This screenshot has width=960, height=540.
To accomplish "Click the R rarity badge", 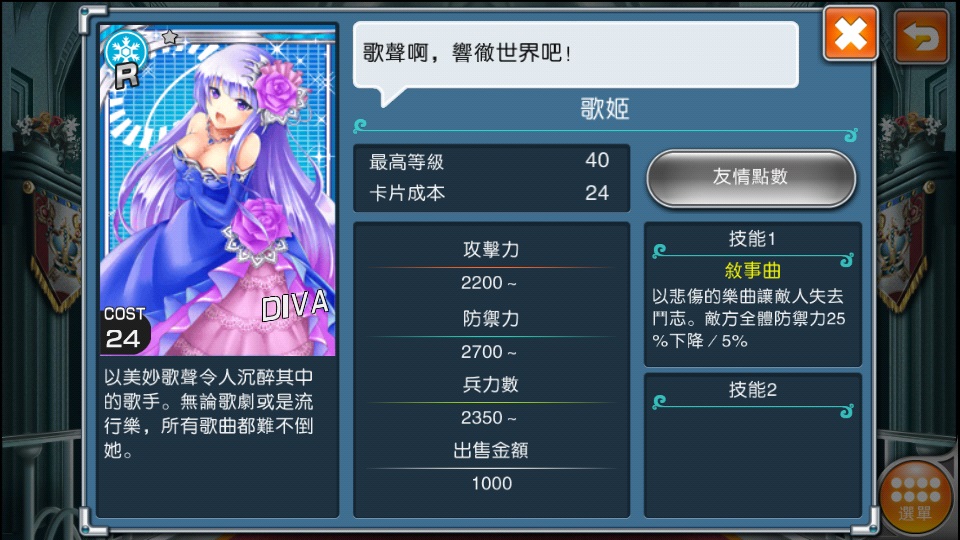I will click(126, 76).
